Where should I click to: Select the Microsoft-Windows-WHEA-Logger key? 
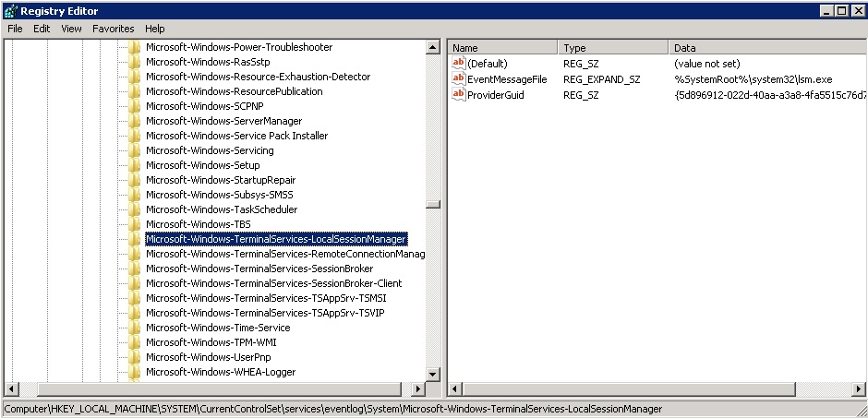(221, 372)
